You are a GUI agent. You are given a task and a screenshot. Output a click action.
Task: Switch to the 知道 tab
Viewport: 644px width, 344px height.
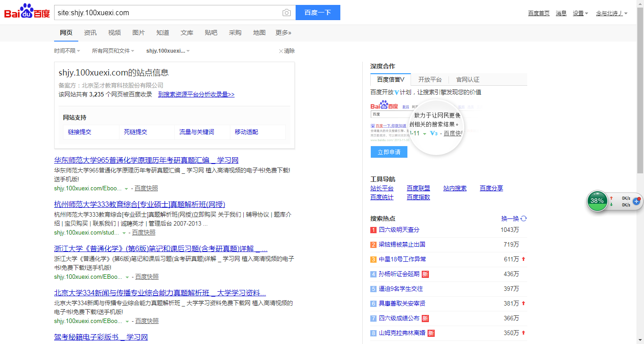163,33
